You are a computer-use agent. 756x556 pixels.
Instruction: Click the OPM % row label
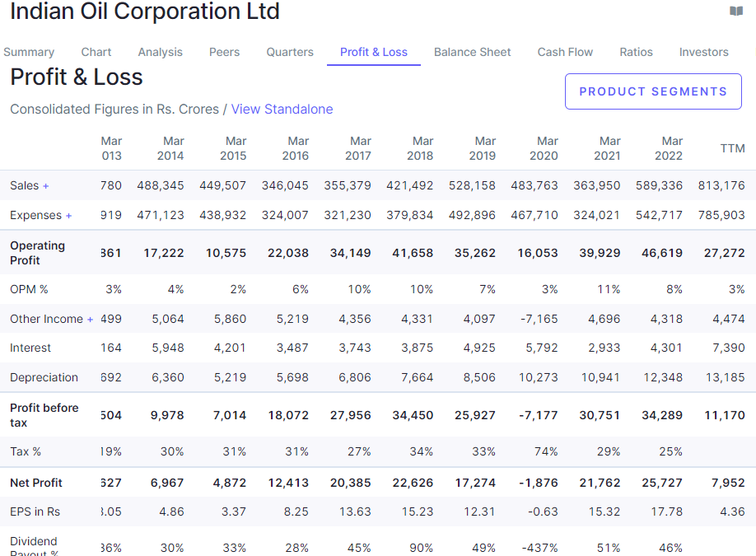tap(29, 289)
